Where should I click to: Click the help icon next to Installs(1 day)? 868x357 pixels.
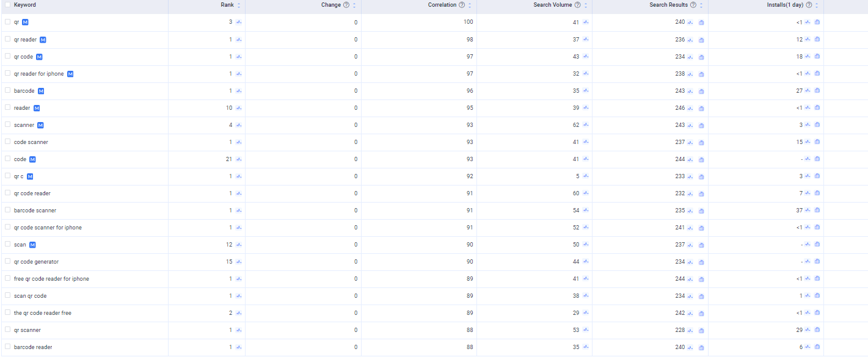809,5
